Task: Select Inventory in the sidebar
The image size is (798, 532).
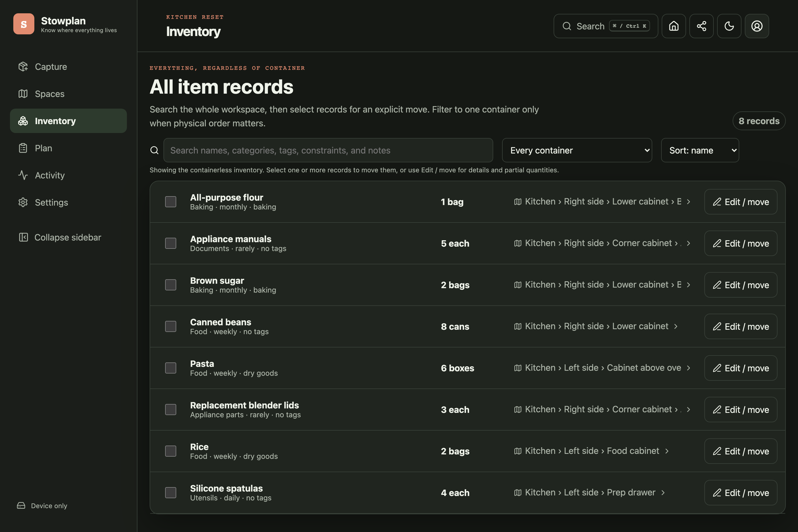Action: (x=68, y=121)
